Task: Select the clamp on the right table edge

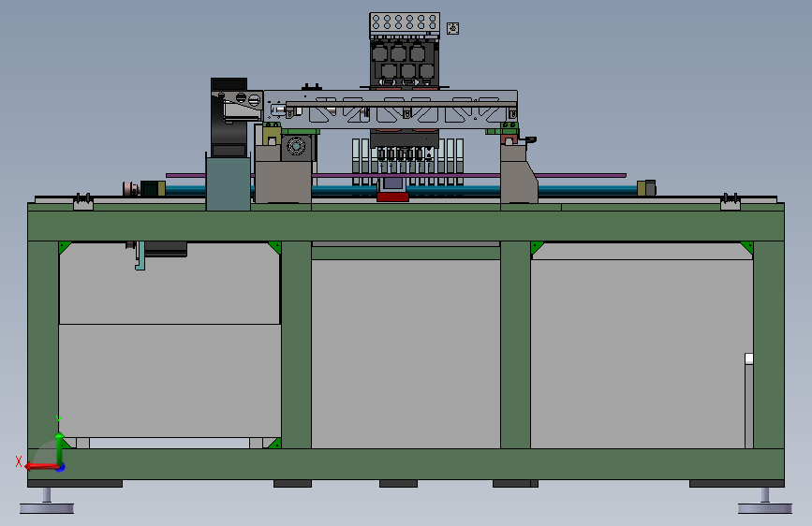Action: tap(731, 202)
